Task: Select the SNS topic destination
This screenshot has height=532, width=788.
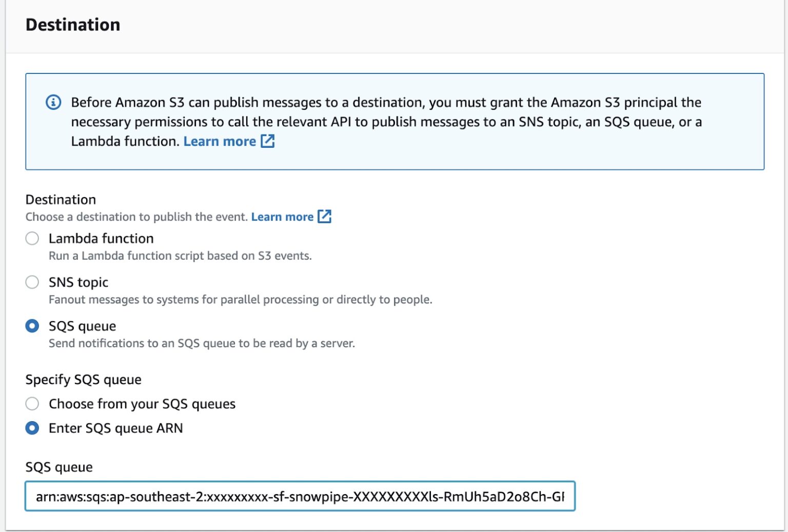Action: tap(32, 282)
